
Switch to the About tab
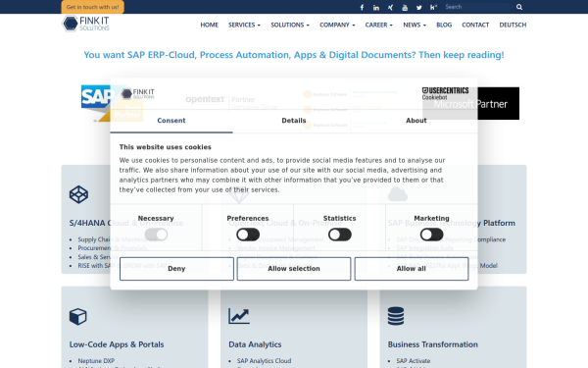[x=416, y=121]
